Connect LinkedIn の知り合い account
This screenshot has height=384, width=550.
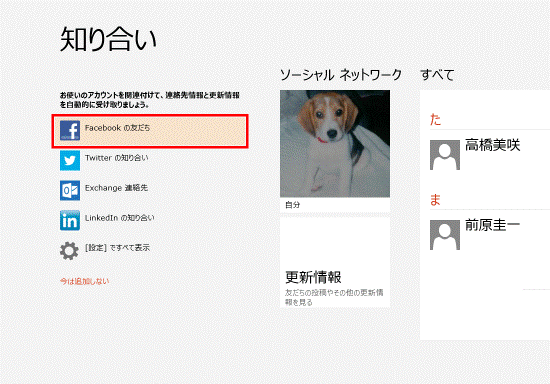(x=119, y=218)
